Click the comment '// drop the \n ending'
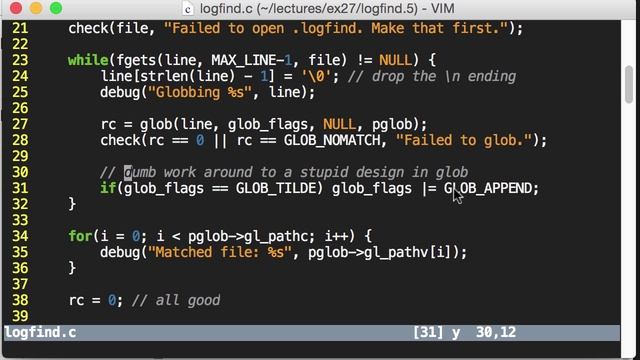This screenshot has height=360, width=640. point(432,76)
